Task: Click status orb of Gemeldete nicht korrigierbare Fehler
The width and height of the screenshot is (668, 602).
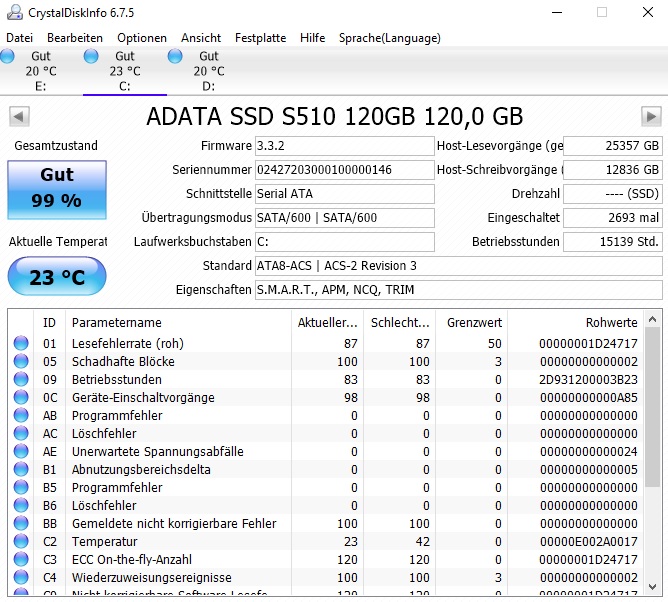Action: click(x=21, y=523)
